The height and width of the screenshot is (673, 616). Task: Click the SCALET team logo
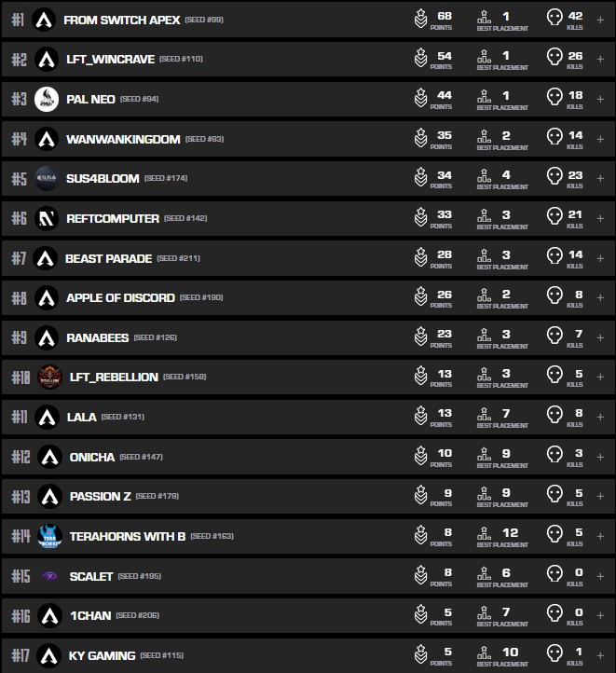coord(49,576)
